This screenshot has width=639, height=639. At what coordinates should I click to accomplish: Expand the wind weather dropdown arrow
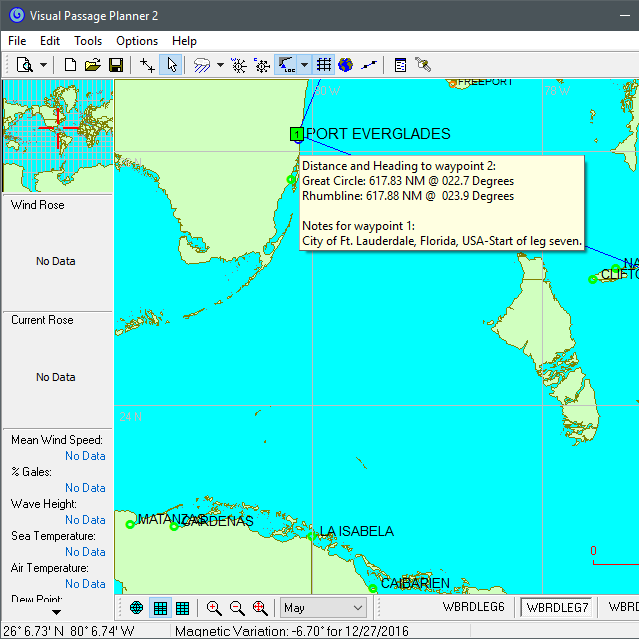click(220, 64)
